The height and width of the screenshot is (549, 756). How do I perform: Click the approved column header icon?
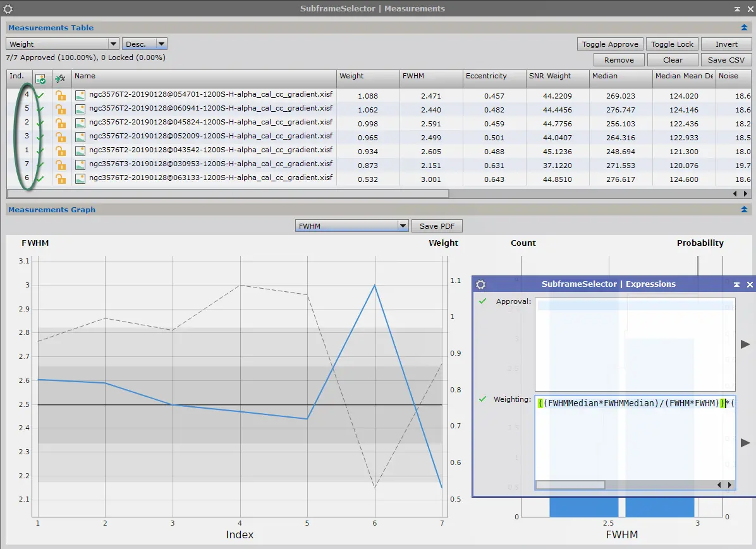pyautogui.click(x=40, y=78)
